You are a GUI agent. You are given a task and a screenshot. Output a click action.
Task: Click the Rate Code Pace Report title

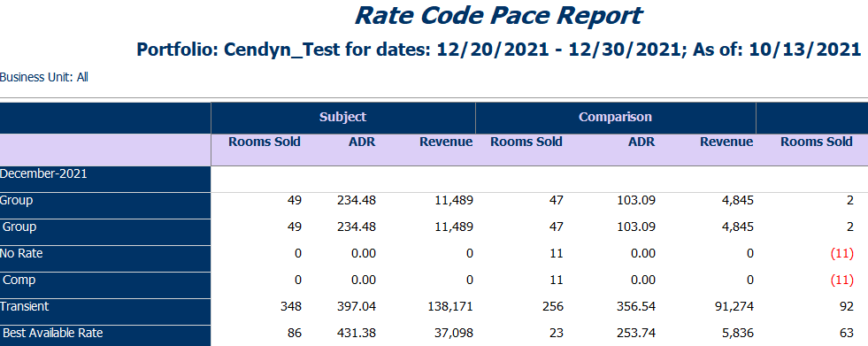coord(498,16)
